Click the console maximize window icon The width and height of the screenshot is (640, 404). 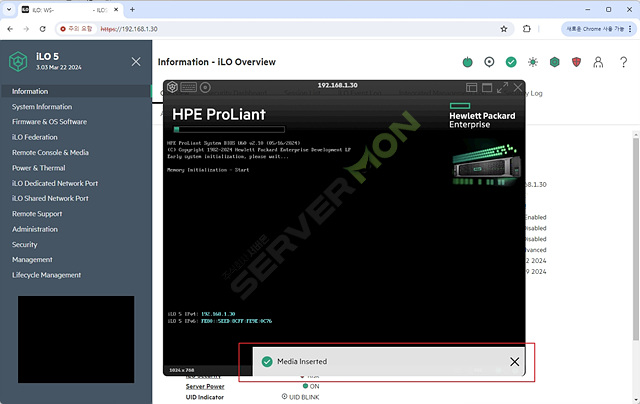(487, 87)
